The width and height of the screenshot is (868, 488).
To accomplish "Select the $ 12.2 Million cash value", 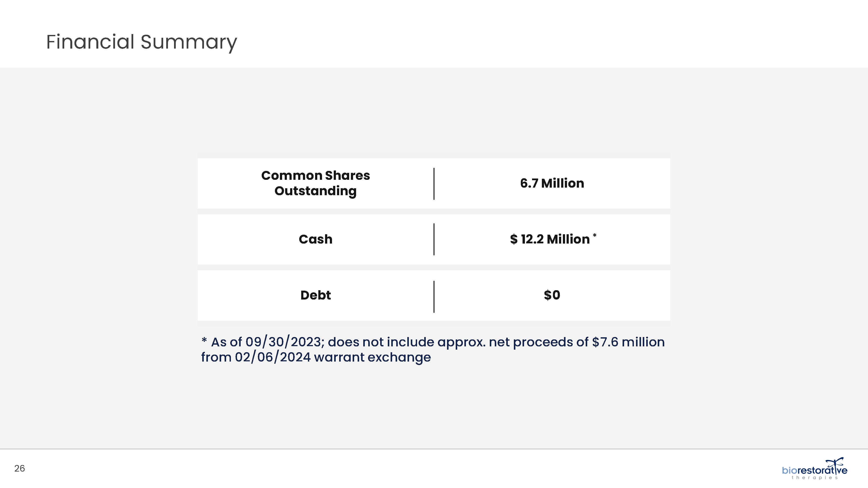I will [x=550, y=239].
